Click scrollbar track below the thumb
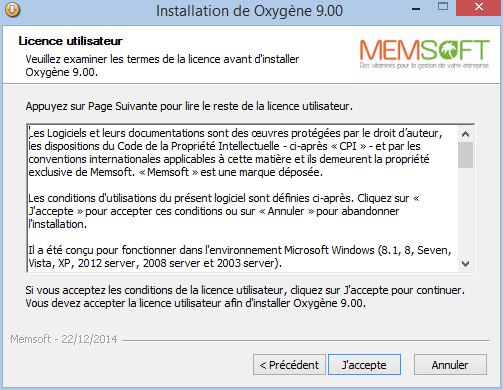The width and height of the screenshot is (503, 390). coord(465,212)
